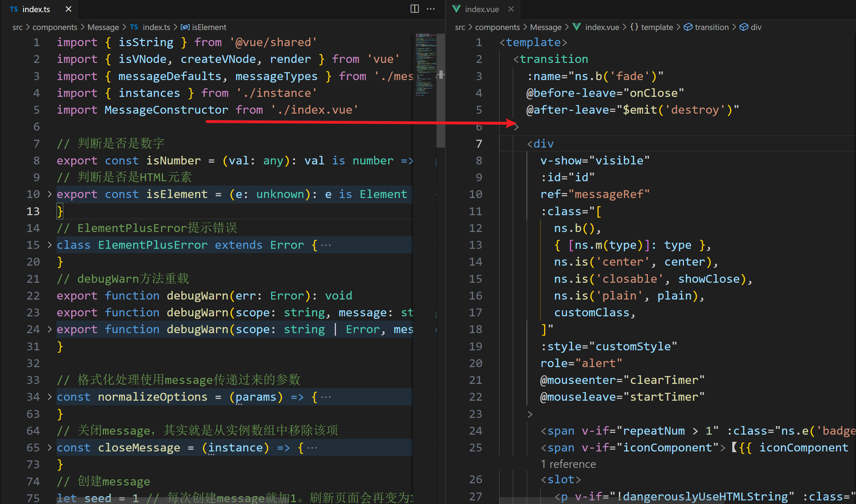The width and height of the screenshot is (856, 504).
Task: Expand folded isElement function at line 10
Action: (50, 194)
